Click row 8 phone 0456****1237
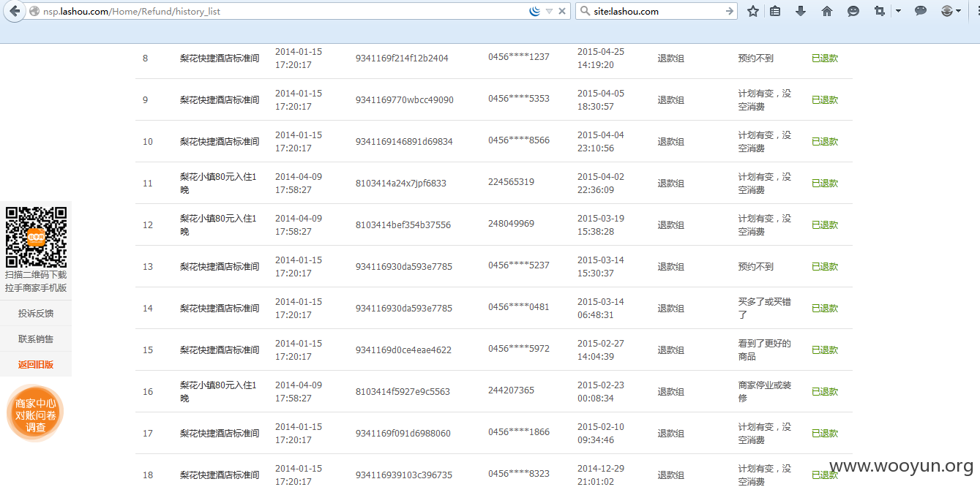This screenshot has width=980, height=487. (519, 56)
